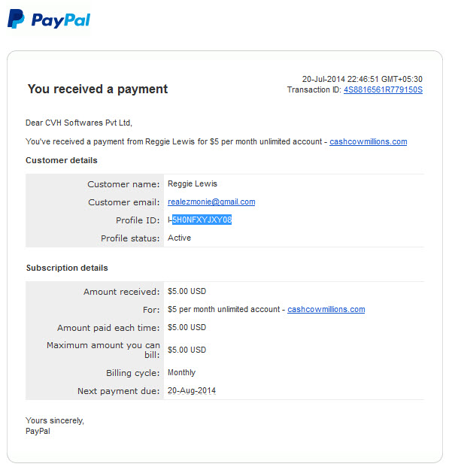The image size is (458, 476).
Task: Click the Customer details section heading
Action: pyautogui.click(x=62, y=160)
